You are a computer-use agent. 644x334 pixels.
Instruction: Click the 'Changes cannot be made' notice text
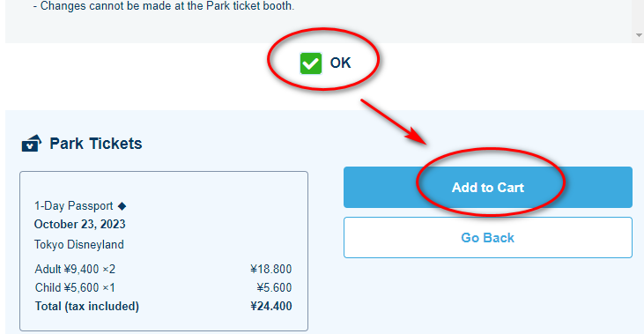coord(164,6)
